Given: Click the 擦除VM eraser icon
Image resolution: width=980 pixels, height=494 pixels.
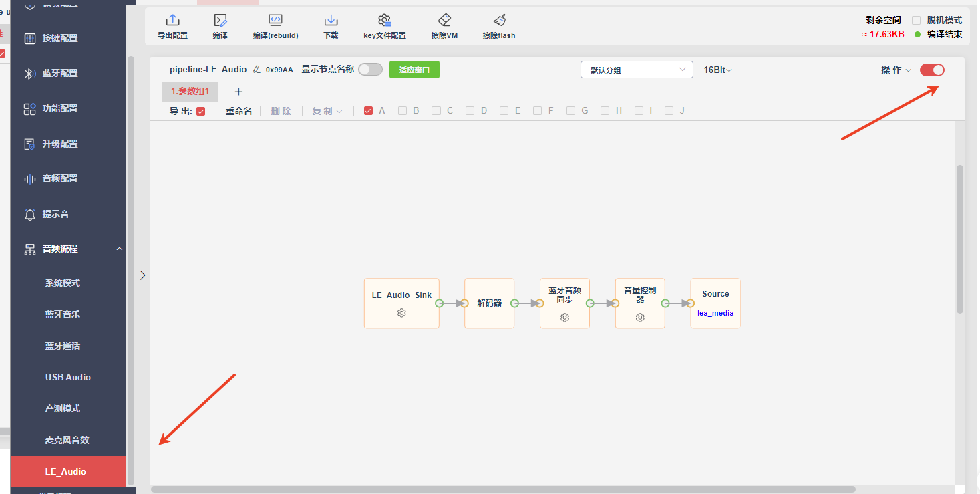Looking at the screenshot, I should [445, 21].
